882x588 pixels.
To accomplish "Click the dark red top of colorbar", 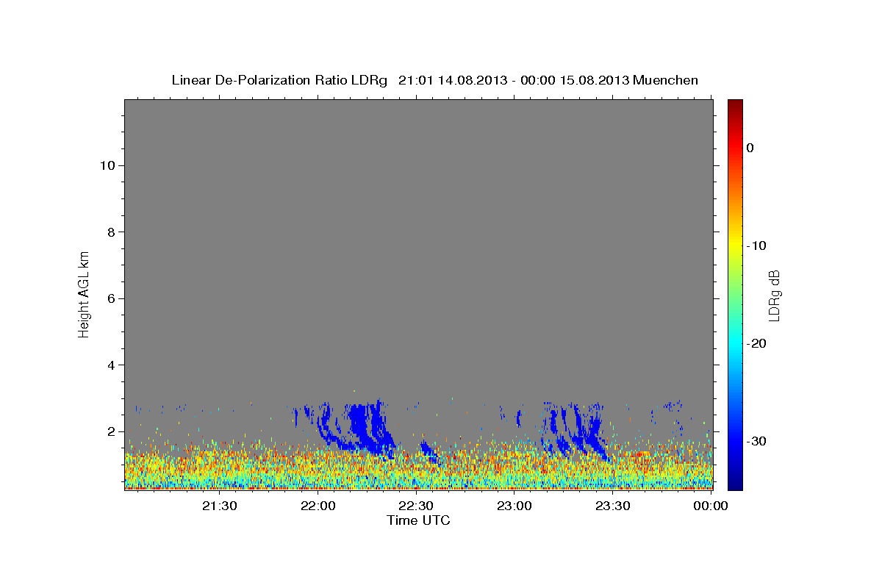I will (x=735, y=105).
